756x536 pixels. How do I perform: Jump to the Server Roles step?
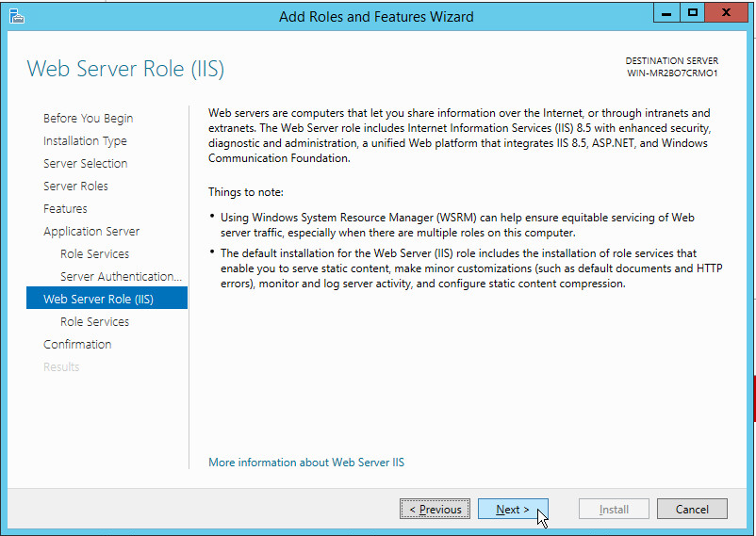coord(75,186)
